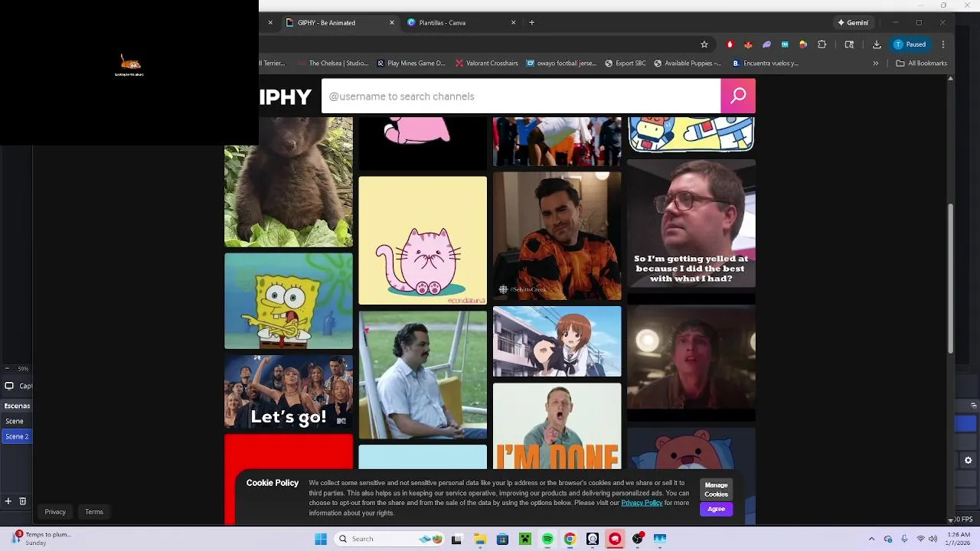Open the Schitt's Creek man GIF
Image resolution: width=980 pixels, height=551 pixels.
click(x=557, y=236)
